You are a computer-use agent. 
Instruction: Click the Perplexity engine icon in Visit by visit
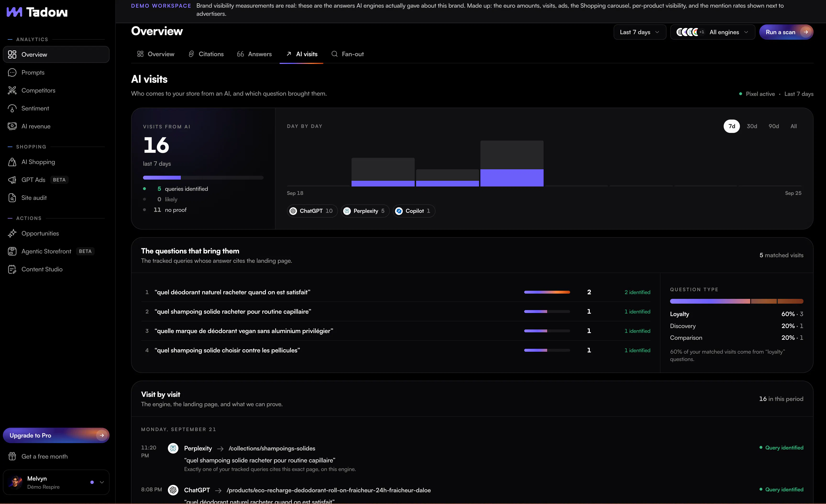coord(173,448)
